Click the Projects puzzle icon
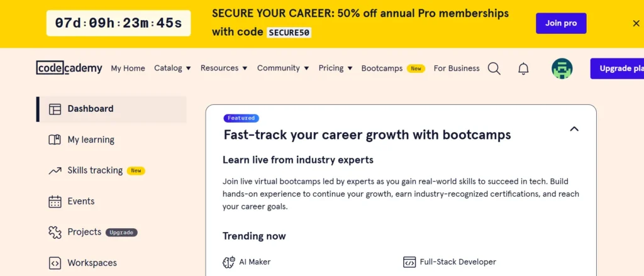This screenshot has width=644, height=276. (x=55, y=232)
